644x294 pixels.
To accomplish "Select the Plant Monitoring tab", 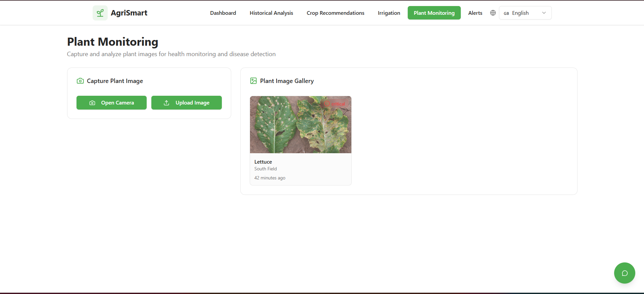I will [x=434, y=13].
